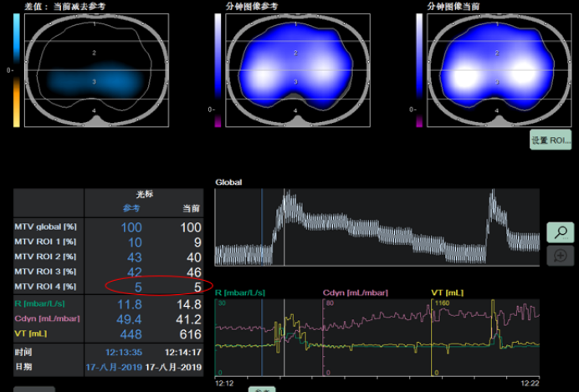Click the 光标 table heading
The height and width of the screenshot is (392, 579).
[x=145, y=194]
